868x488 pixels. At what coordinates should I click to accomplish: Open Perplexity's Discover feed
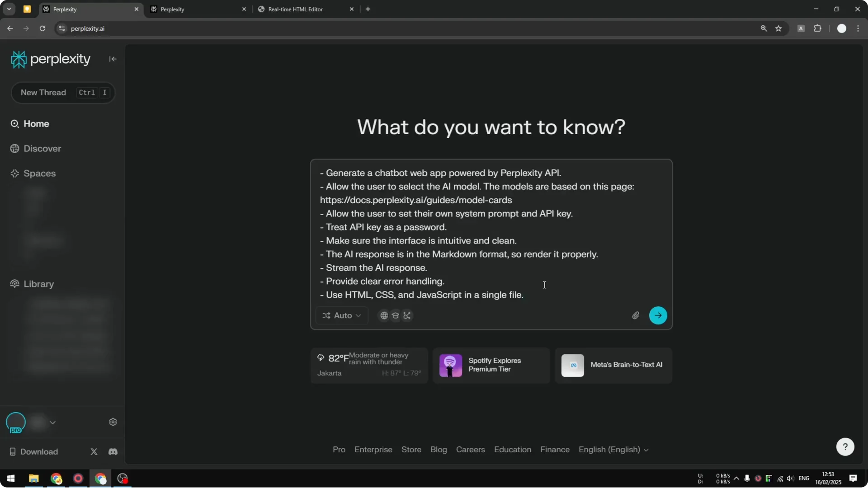(42, 148)
